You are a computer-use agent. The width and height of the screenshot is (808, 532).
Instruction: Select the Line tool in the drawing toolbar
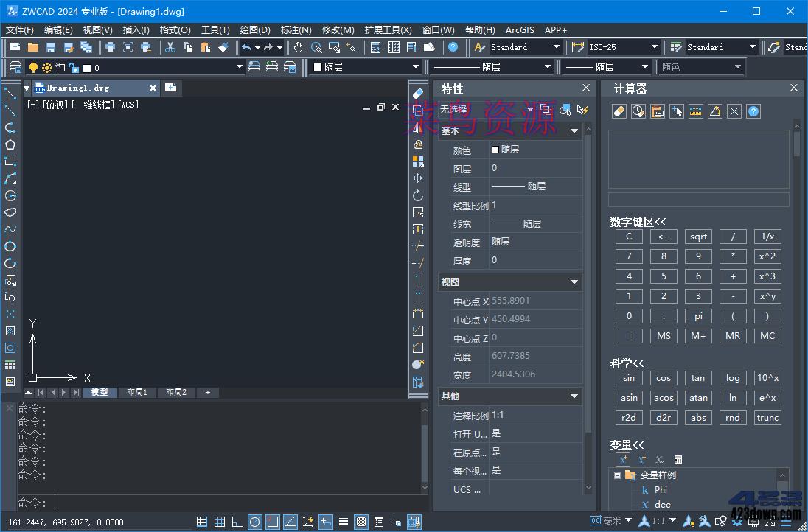coord(10,94)
